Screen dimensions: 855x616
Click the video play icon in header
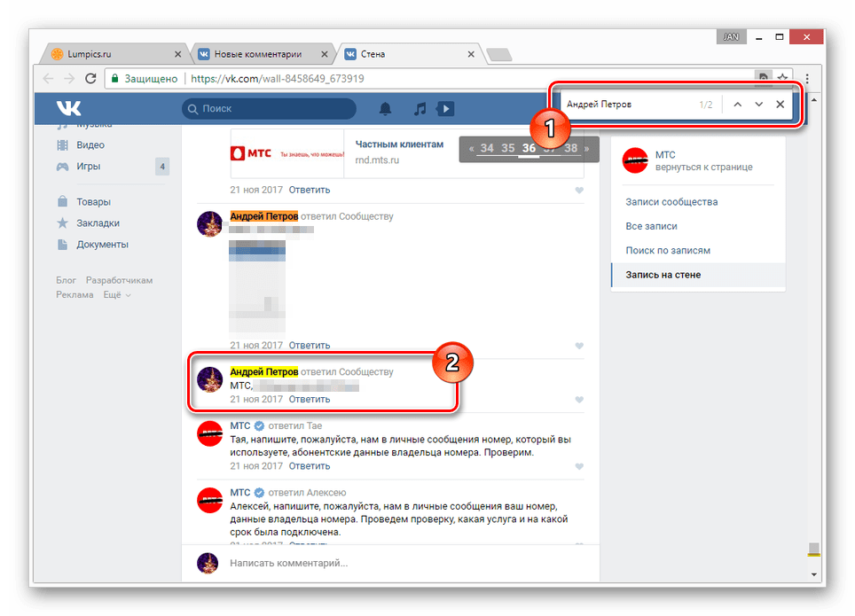(x=445, y=108)
